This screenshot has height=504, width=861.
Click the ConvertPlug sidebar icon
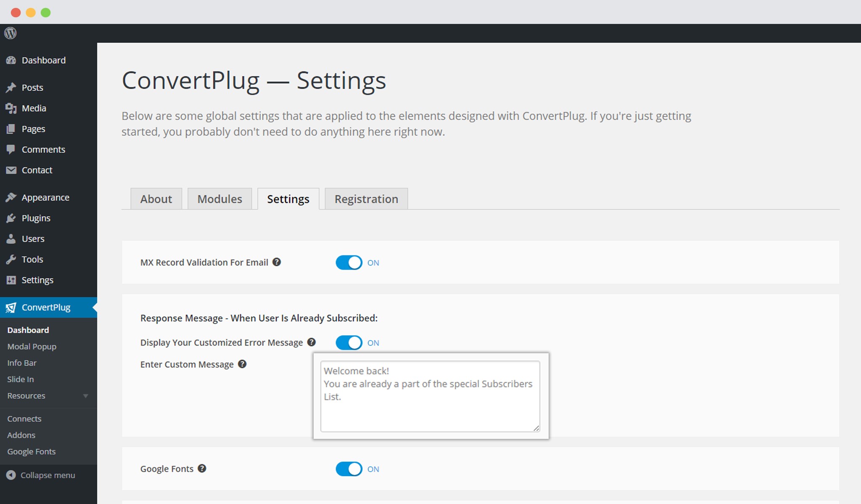coord(10,307)
